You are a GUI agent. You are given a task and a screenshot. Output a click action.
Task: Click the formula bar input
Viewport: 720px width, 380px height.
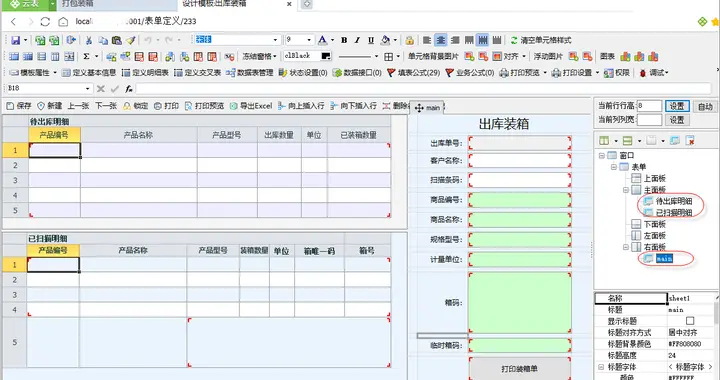click(423, 89)
